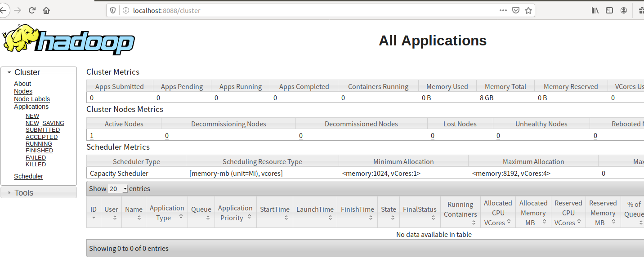Select the Showing 0 to 0 of 0 entries text

coord(129,248)
